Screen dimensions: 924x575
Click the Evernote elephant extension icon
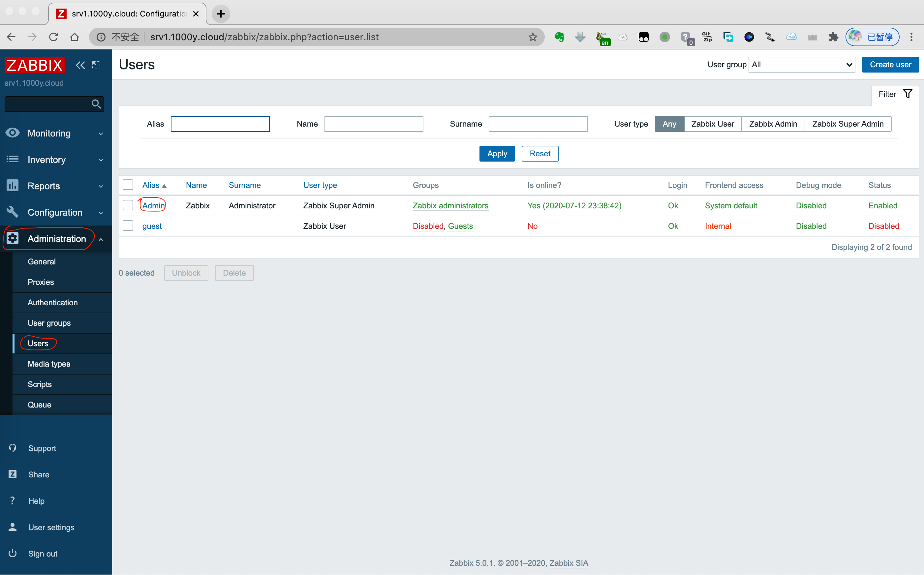559,37
